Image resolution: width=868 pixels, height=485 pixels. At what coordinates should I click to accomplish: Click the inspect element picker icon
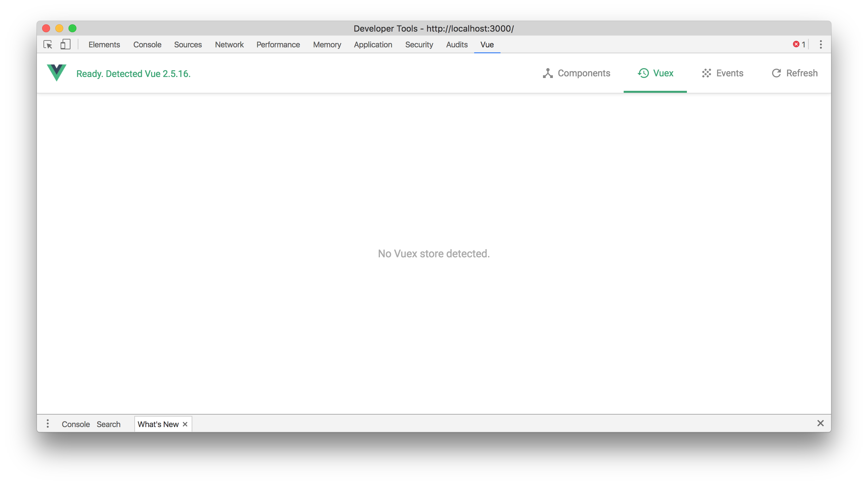(x=48, y=44)
